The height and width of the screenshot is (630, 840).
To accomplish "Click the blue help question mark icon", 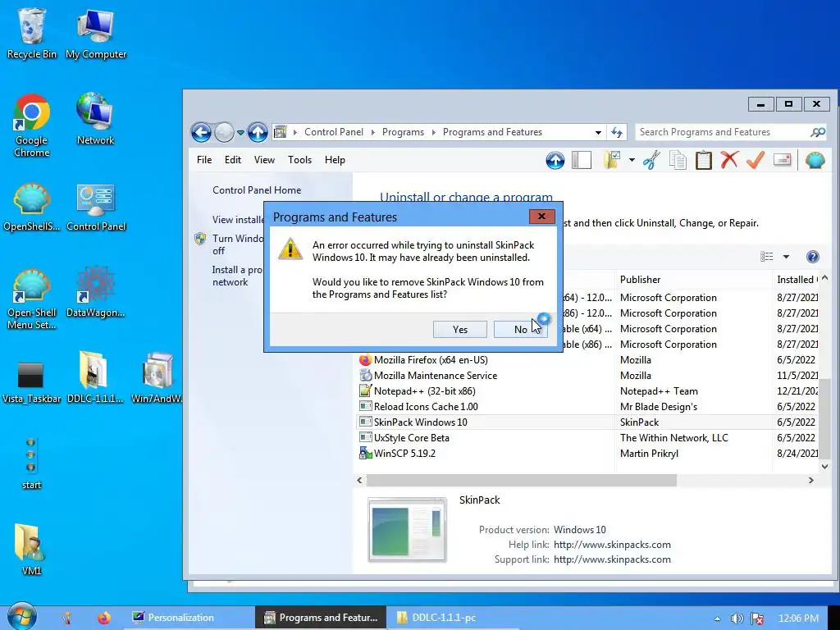I will coord(813,257).
